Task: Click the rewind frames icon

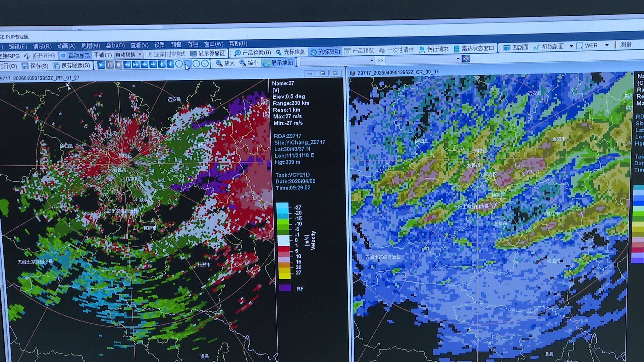Action: coord(127,65)
